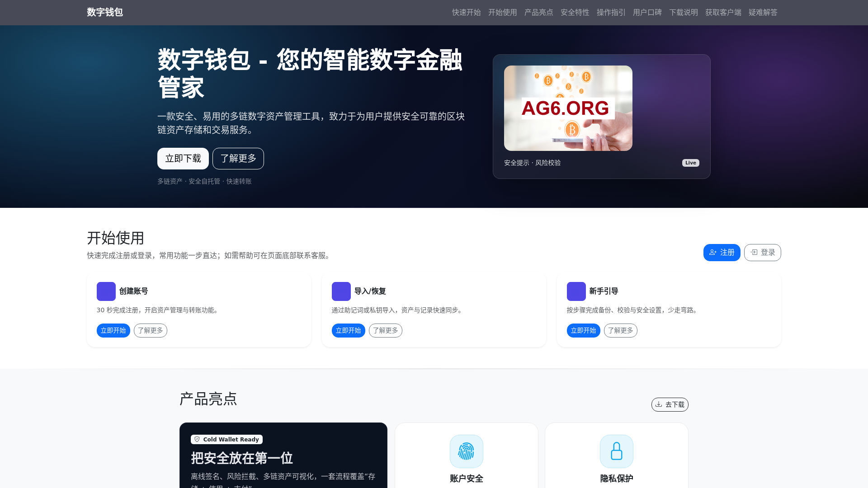This screenshot has width=868, height=488.
Task: Click the 隐私保护 card title
Action: [x=617, y=479]
